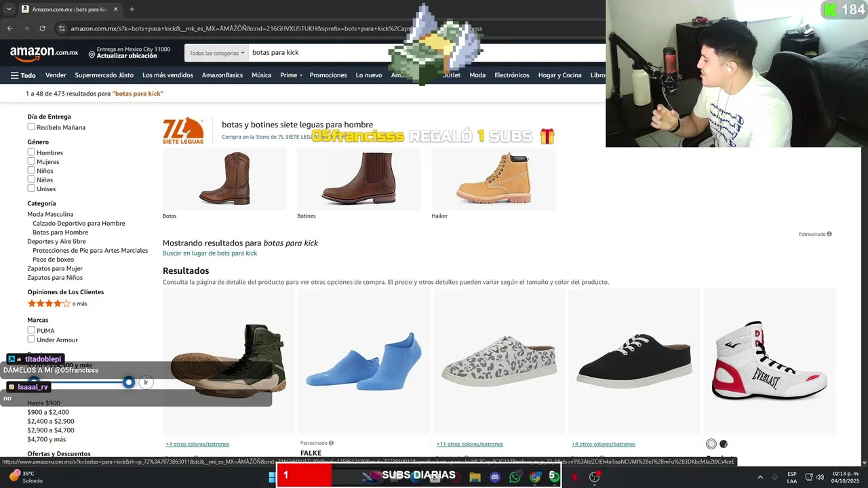The image size is (868, 488).
Task: Open Electrónicos in nav bar
Action: 512,75
